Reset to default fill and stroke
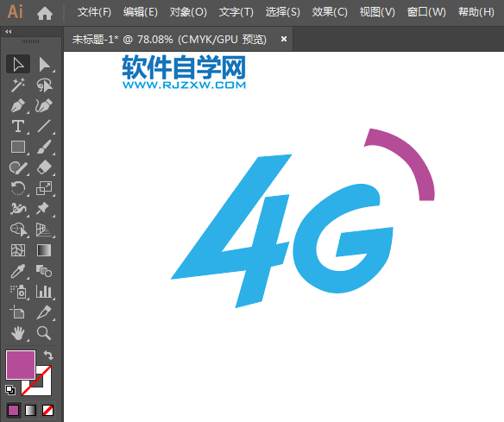 tap(10, 390)
